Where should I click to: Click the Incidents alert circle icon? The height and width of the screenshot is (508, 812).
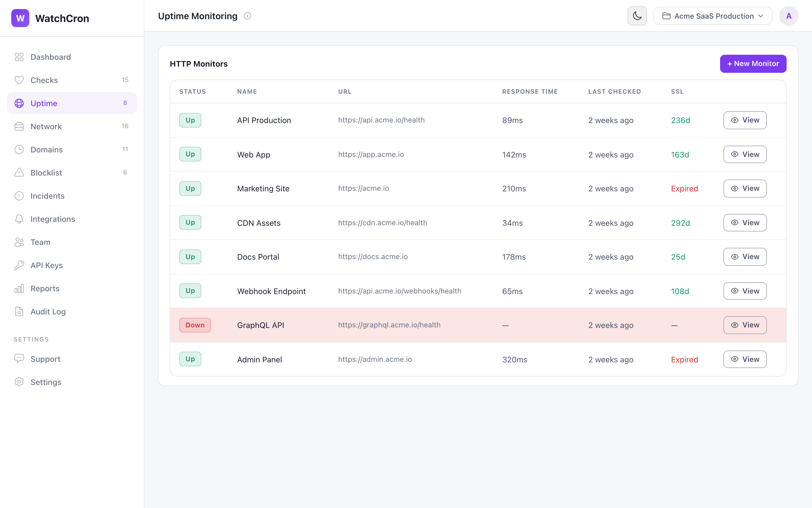coord(19,196)
